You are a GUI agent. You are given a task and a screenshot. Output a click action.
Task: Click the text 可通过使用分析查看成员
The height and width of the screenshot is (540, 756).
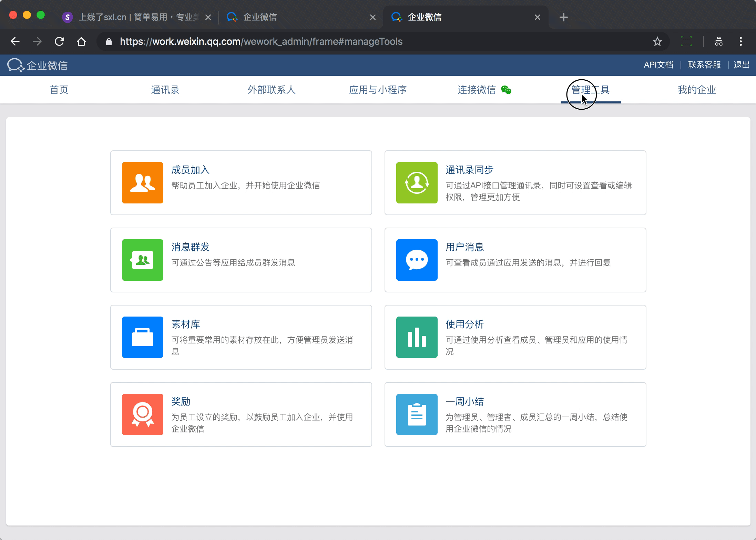pyautogui.click(x=491, y=340)
